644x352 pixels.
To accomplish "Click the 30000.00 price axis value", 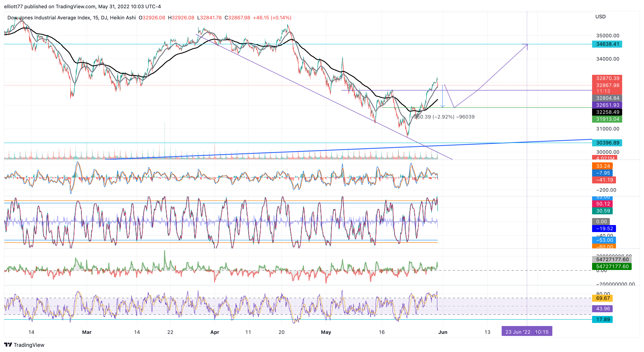I will (608, 152).
